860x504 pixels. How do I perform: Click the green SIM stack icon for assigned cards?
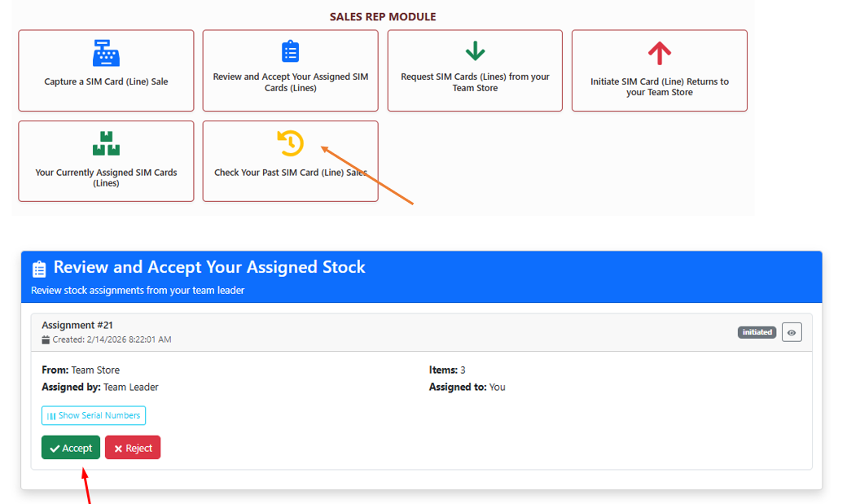(x=106, y=142)
